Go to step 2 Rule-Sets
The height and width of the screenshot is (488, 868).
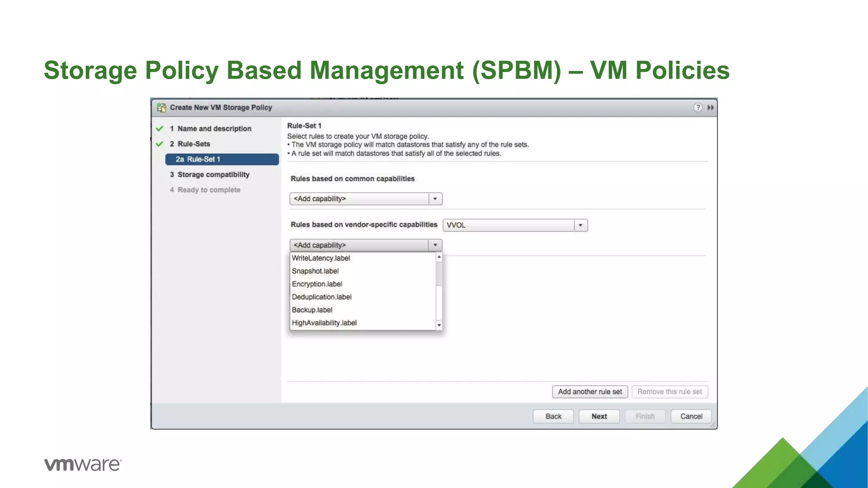click(x=190, y=144)
